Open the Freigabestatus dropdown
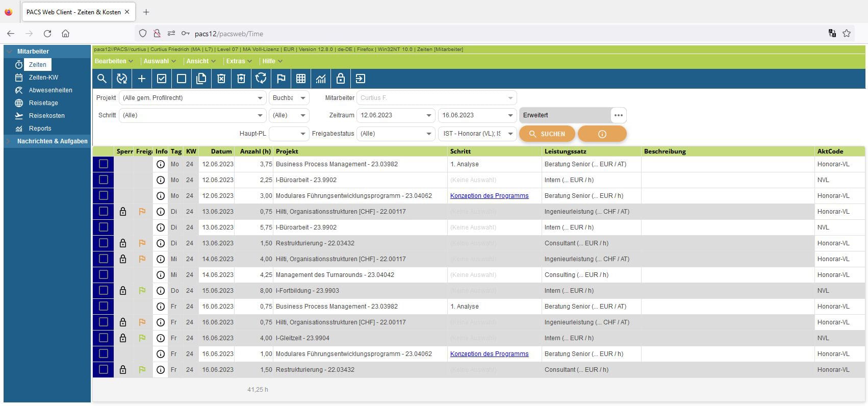 [396, 134]
